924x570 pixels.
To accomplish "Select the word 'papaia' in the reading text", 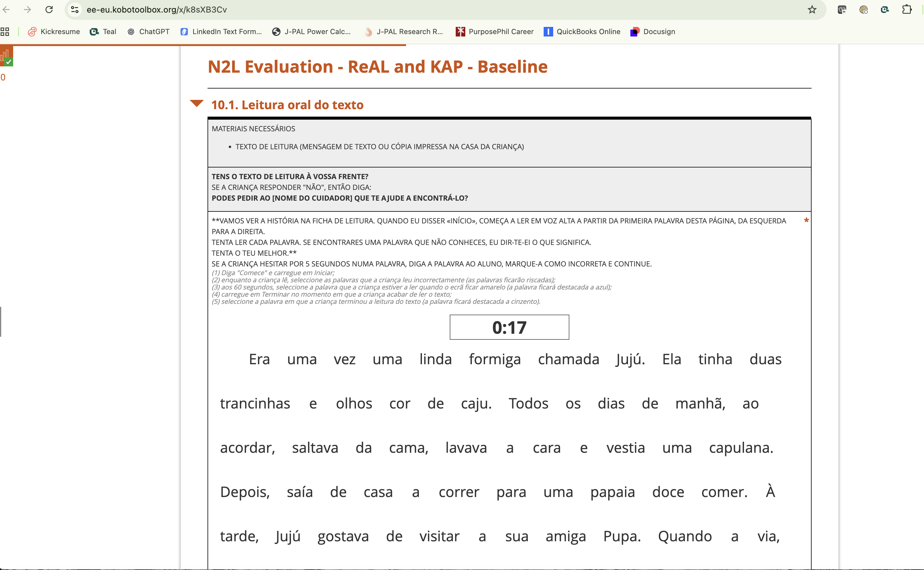I will tap(612, 492).
